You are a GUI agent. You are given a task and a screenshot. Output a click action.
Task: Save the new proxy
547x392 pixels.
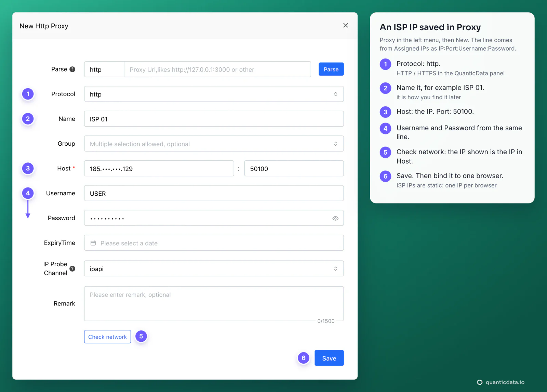(329, 358)
